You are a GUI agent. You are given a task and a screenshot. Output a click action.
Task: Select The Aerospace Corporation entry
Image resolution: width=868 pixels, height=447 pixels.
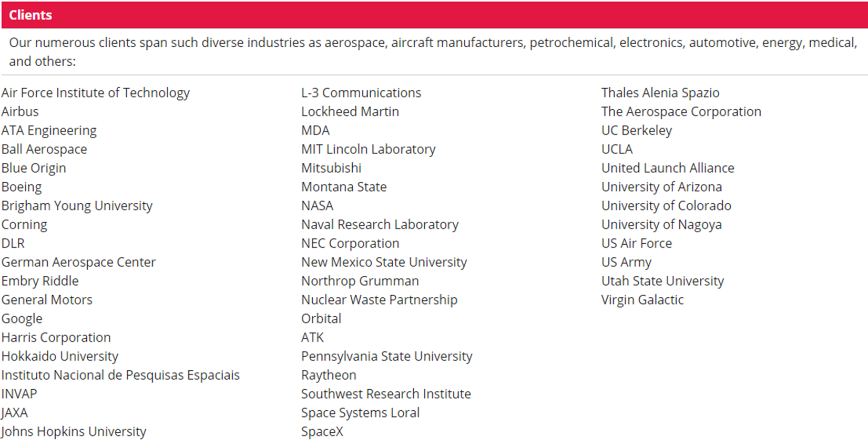click(x=681, y=112)
